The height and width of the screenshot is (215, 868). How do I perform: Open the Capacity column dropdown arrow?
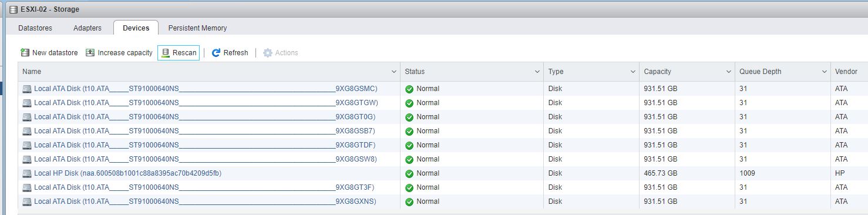[728, 72]
